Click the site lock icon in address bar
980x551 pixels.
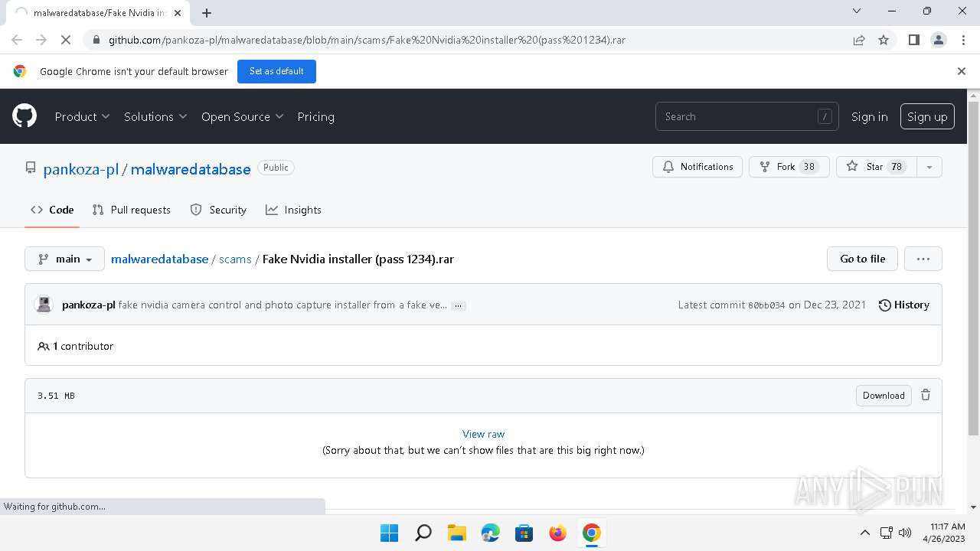tap(96, 40)
